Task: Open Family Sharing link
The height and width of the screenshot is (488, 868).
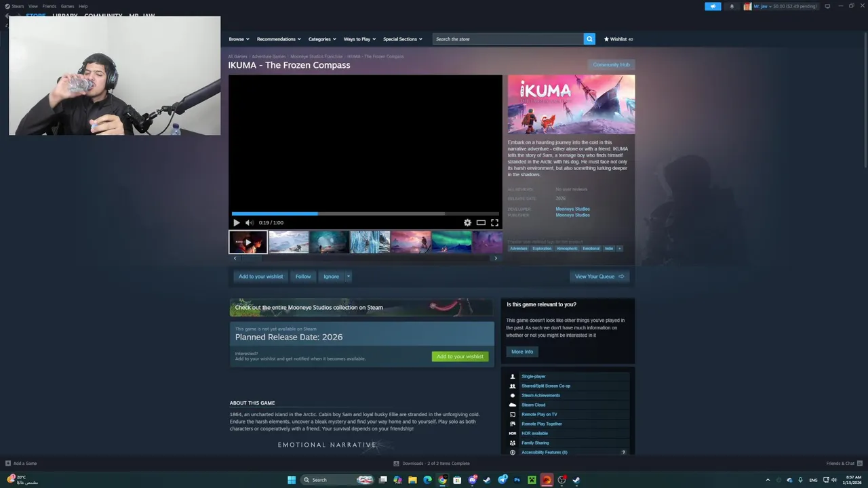Action: click(535, 443)
